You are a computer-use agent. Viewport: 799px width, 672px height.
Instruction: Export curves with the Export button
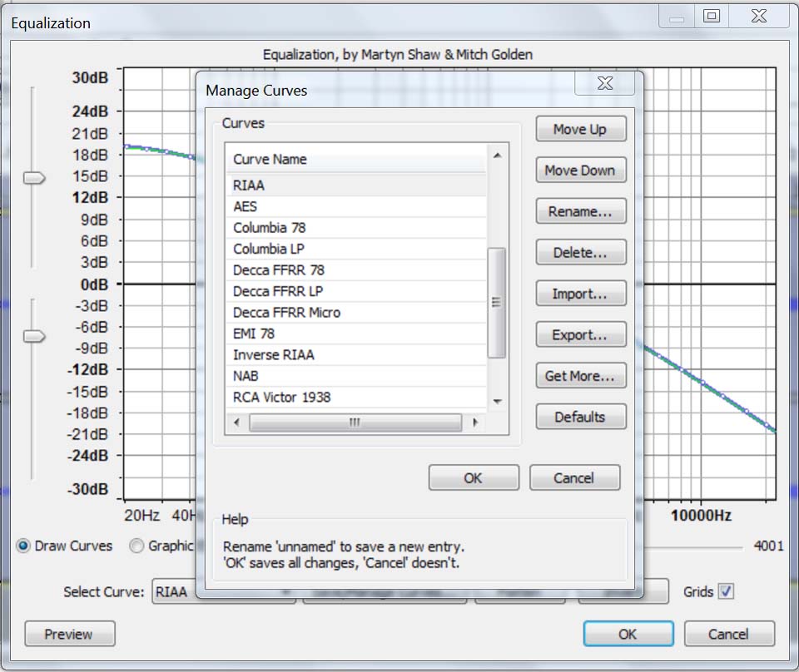580,336
